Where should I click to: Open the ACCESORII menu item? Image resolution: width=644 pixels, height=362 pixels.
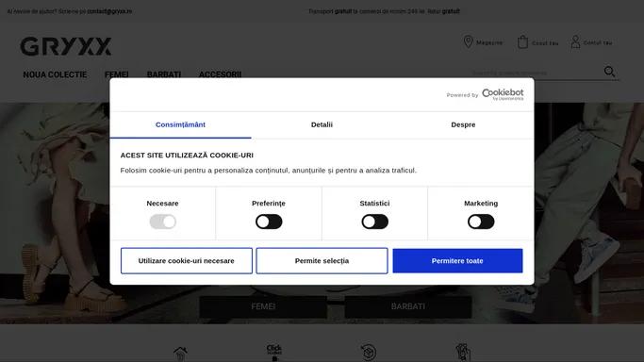[x=220, y=74]
